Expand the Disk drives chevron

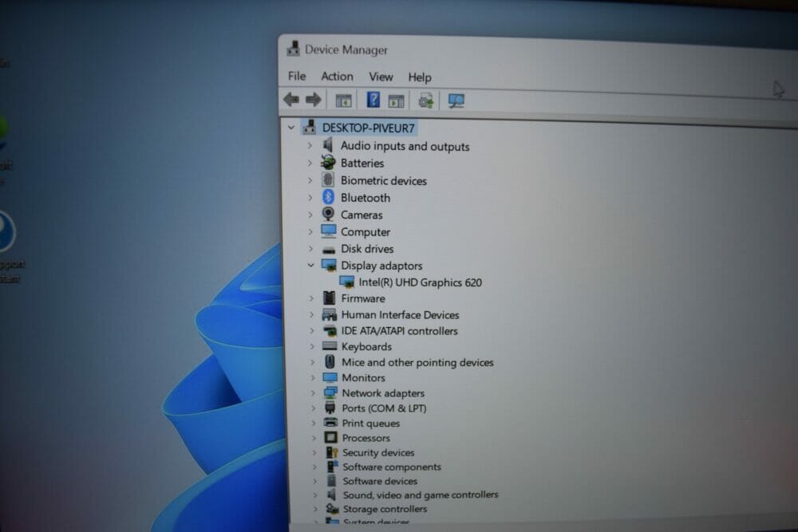tap(310, 249)
